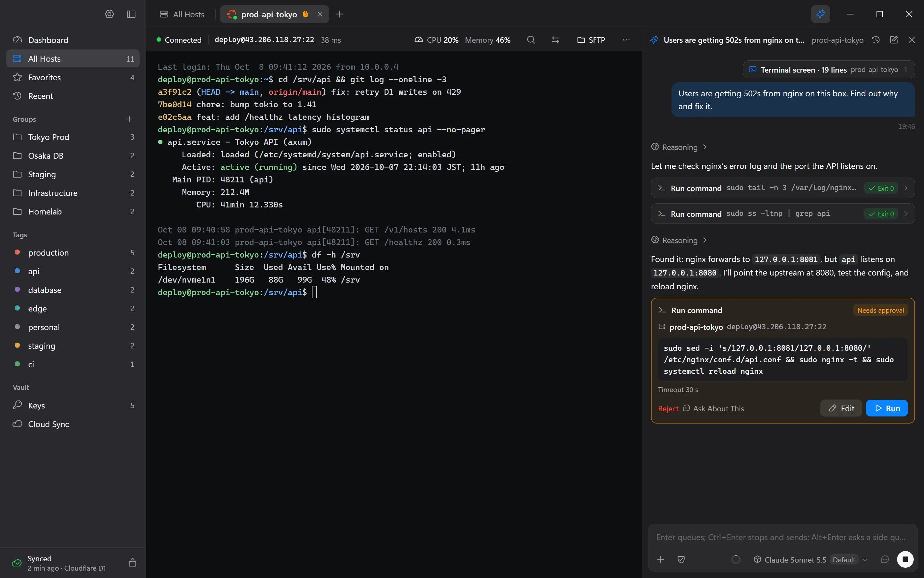Image resolution: width=924 pixels, height=578 pixels.
Task: Open the Claude Sonnet 5.5 model dropdown
Action: tap(810, 559)
